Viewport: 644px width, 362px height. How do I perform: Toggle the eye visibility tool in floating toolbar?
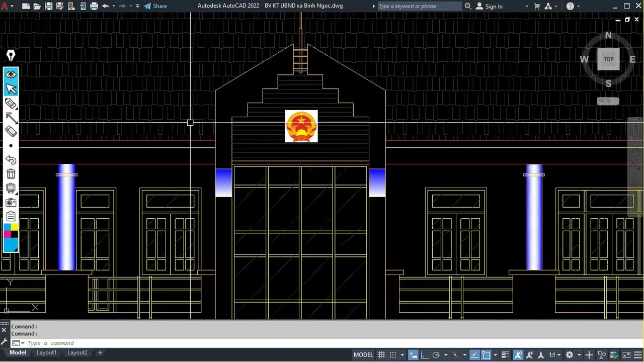point(11,74)
